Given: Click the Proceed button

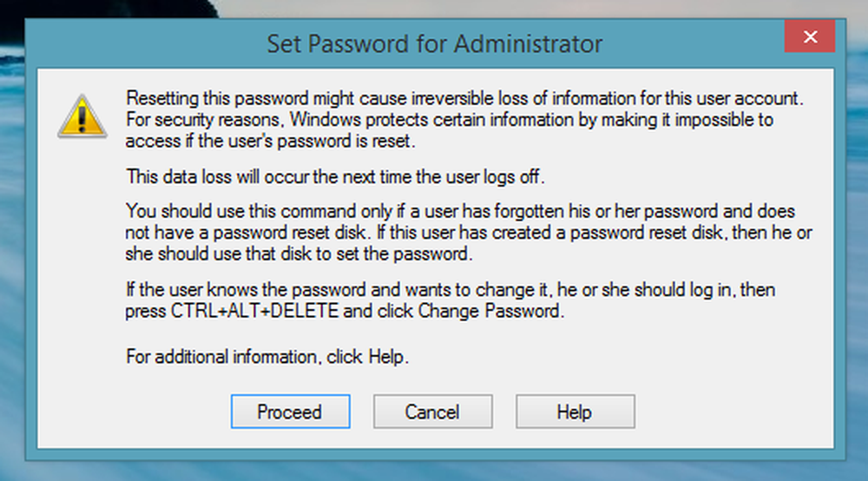Looking at the screenshot, I should pyautogui.click(x=290, y=412).
